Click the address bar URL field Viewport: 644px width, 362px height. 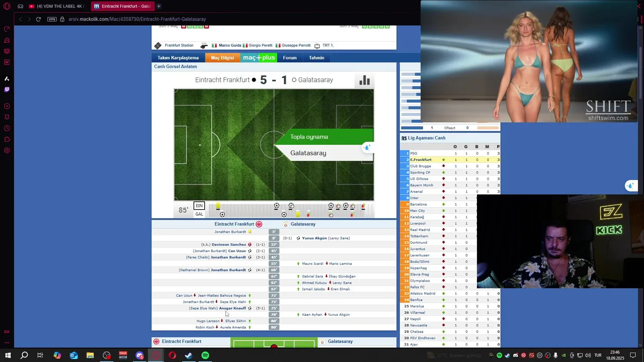pyautogui.click(x=137, y=19)
